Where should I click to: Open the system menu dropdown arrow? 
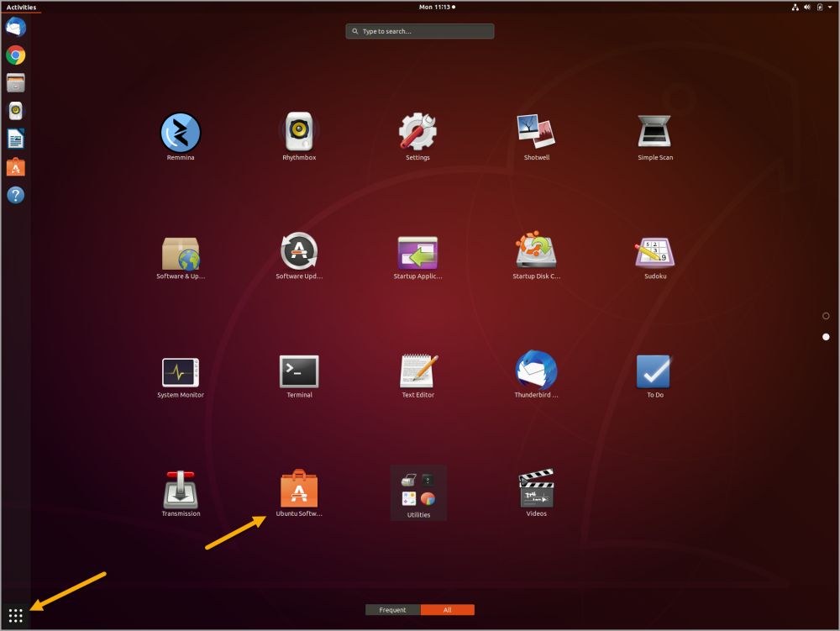click(830, 7)
